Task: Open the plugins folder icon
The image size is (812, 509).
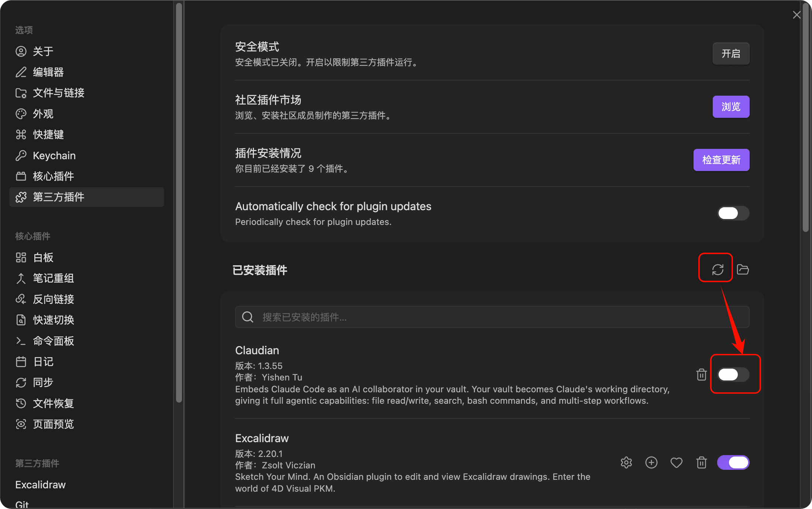Action: 743,269
